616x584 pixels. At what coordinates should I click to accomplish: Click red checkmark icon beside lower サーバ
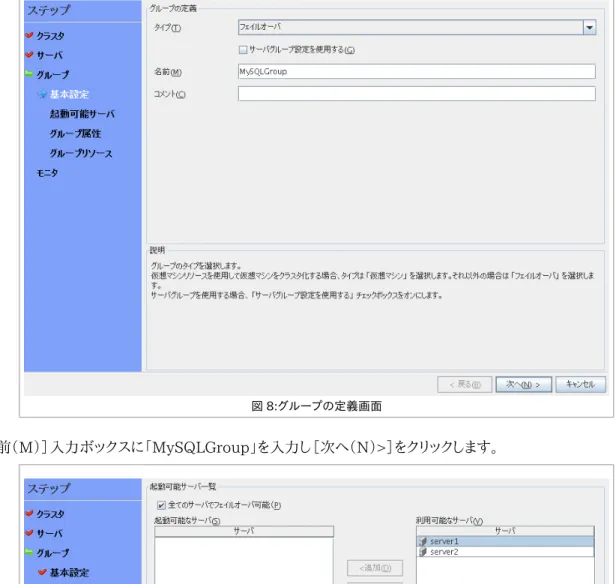tap(29, 533)
